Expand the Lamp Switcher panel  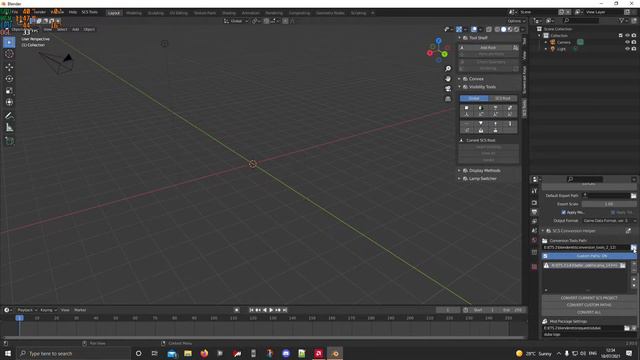point(482,179)
